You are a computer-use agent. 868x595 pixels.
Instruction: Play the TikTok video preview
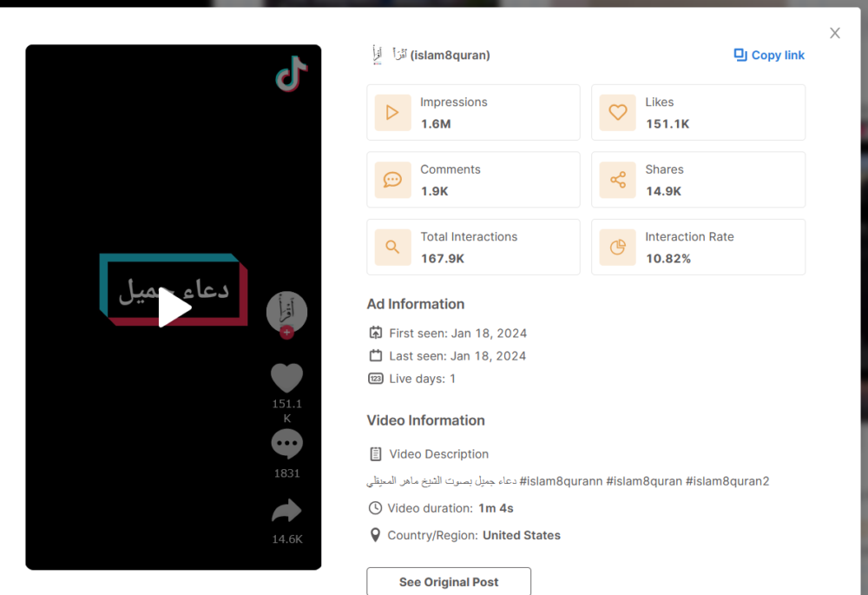tap(174, 308)
